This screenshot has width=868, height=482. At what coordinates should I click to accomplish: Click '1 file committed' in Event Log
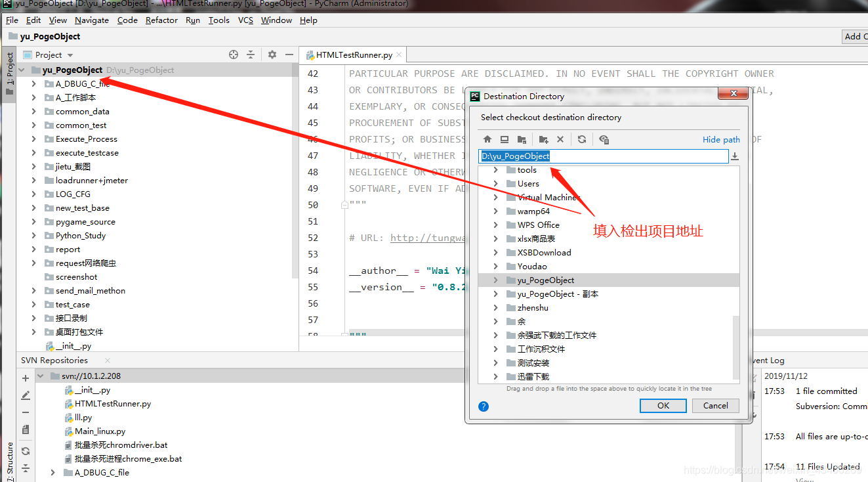[x=826, y=391]
